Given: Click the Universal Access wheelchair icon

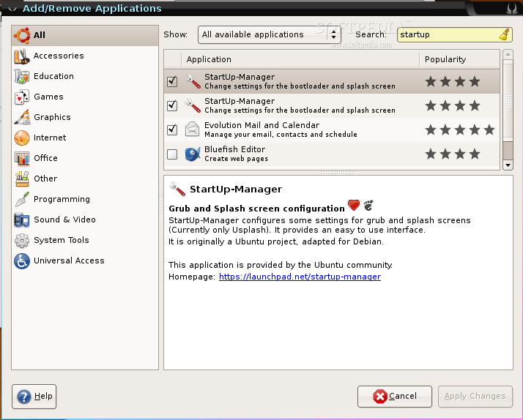Looking at the screenshot, I should pos(22,260).
